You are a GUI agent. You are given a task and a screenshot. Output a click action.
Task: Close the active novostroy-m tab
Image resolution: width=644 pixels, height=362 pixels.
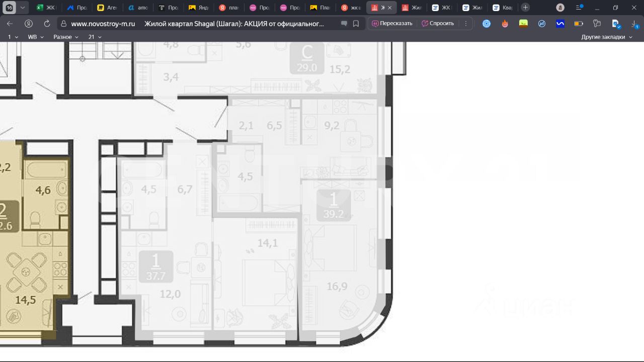[x=389, y=8]
